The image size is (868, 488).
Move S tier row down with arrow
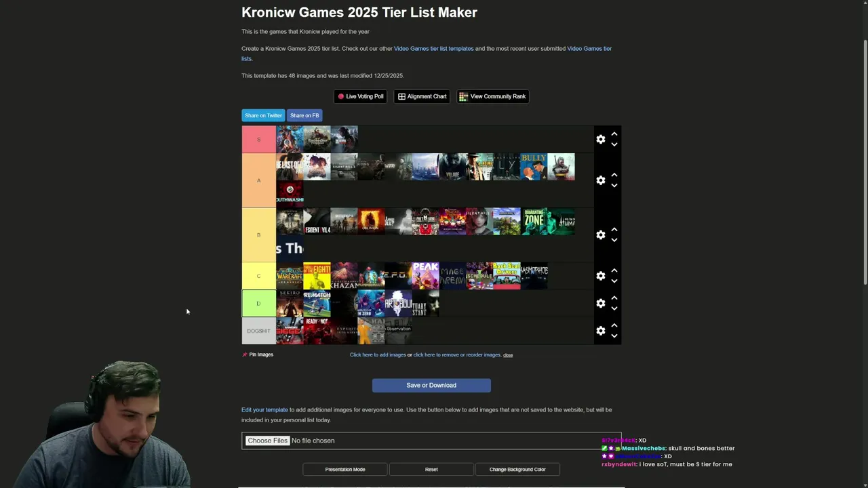click(x=614, y=144)
